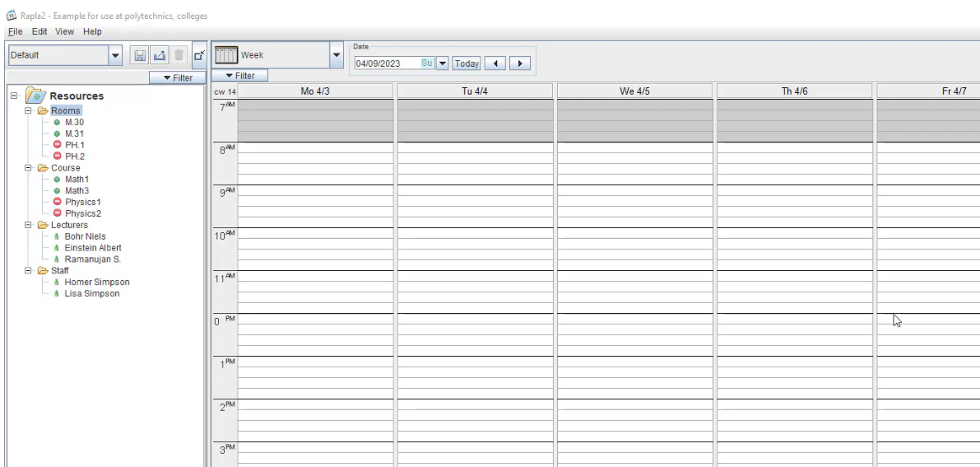Select Homer Simpson staff label

[97, 282]
